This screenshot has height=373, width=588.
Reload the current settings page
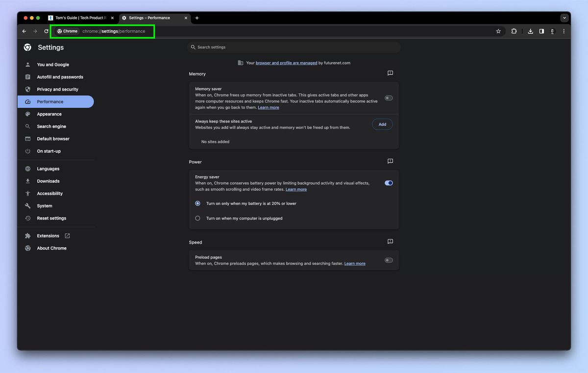(x=47, y=31)
